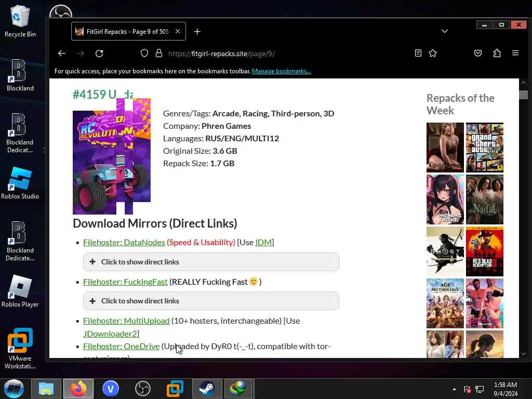
Task: Go back to the previous page
Action: click(x=62, y=54)
